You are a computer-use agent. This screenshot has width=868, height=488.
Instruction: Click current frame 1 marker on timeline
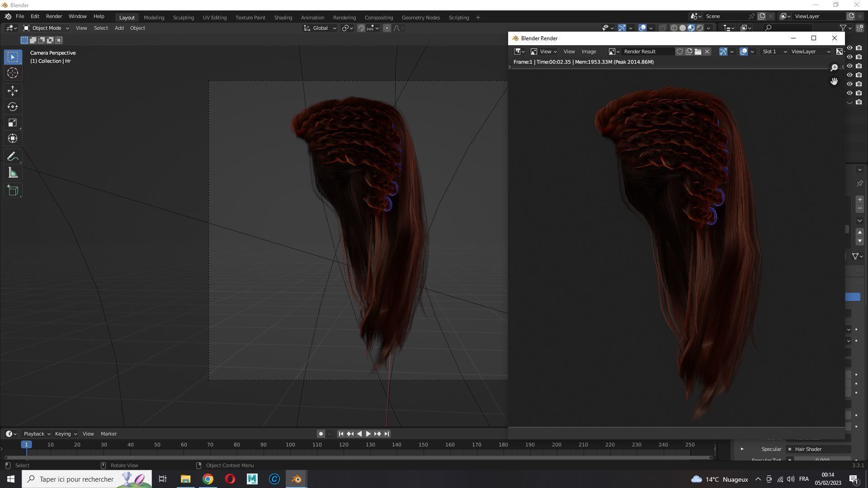tap(26, 445)
